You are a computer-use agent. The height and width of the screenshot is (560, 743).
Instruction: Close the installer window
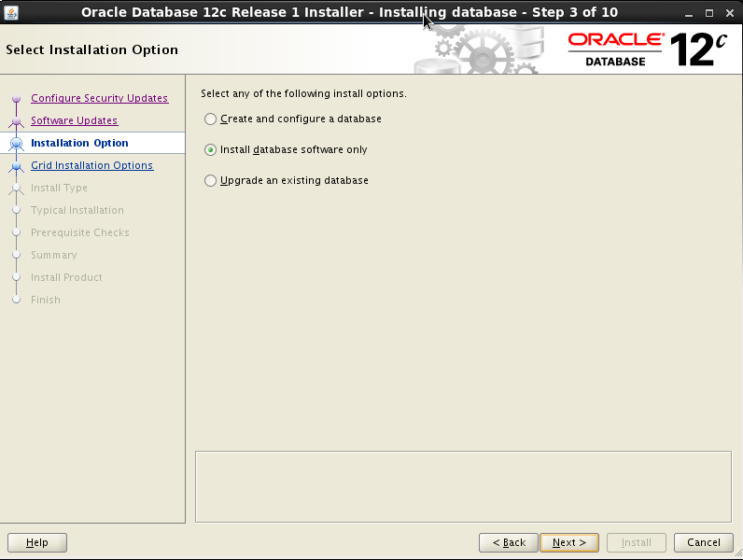(x=730, y=13)
